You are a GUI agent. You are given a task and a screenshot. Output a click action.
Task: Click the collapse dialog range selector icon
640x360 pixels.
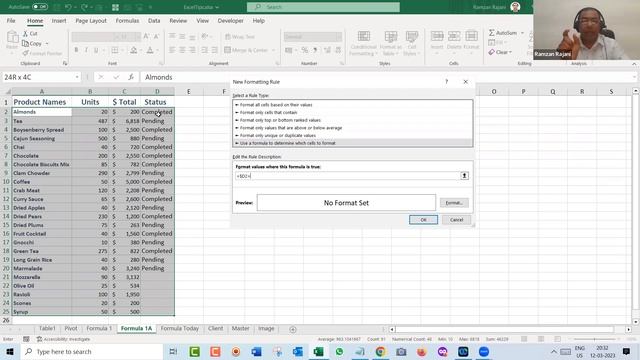tap(464, 176)
